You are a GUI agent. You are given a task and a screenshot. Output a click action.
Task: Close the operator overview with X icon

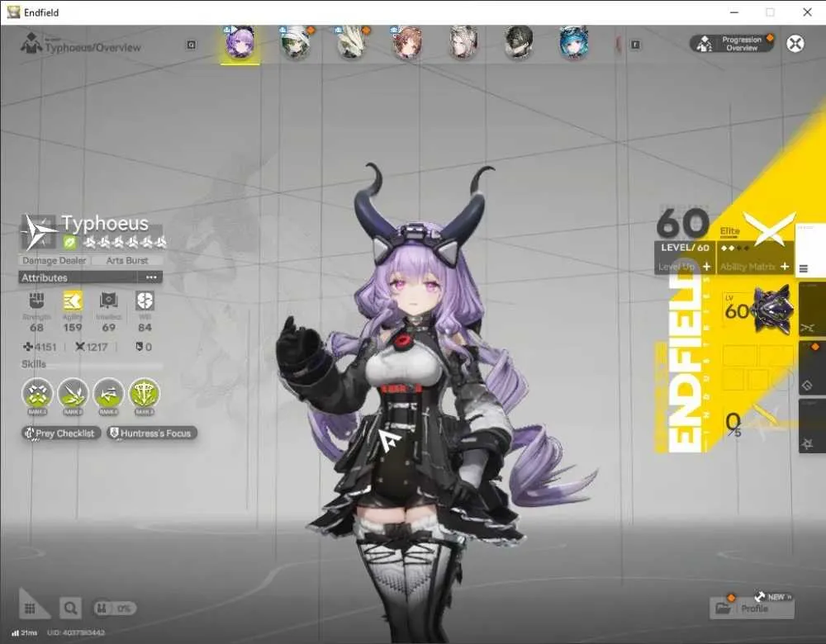coord(795,44)
